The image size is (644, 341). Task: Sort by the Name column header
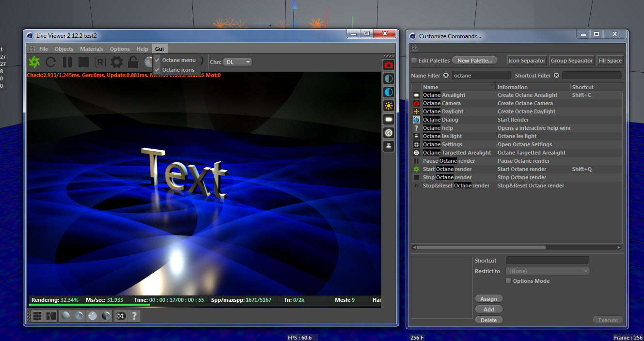pyautogui.click(x=458, y=87)
